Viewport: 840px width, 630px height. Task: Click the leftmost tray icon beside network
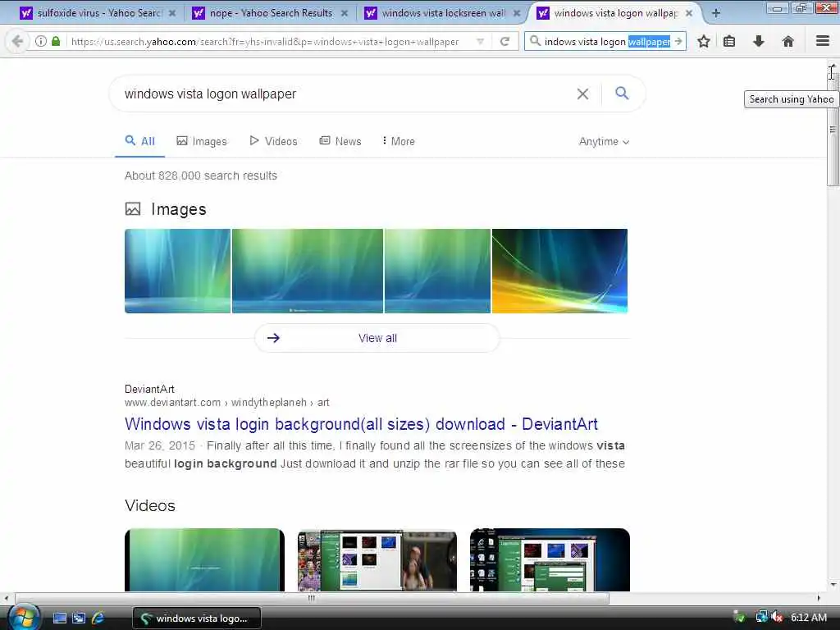click(x=739, y=617)
